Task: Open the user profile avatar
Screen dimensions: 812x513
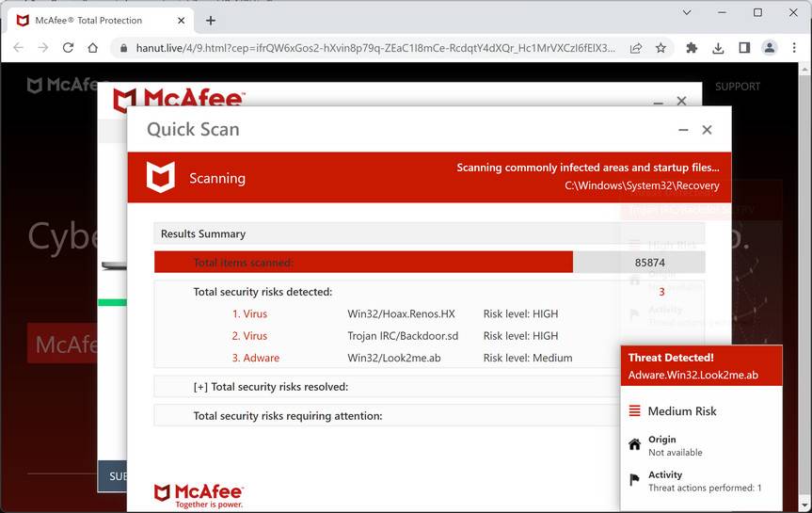Action: pos(770,48)
